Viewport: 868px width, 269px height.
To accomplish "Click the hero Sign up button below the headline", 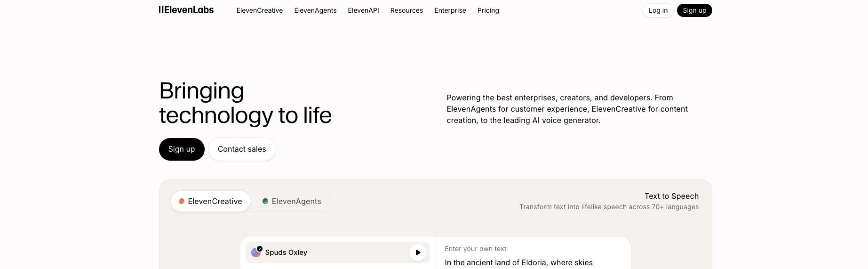I will (182, 149).
